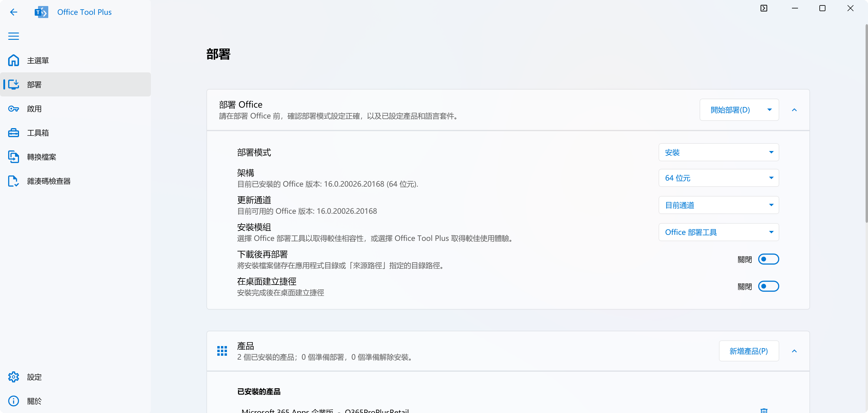Switch to 轉換檔案 page

point(75,157)
